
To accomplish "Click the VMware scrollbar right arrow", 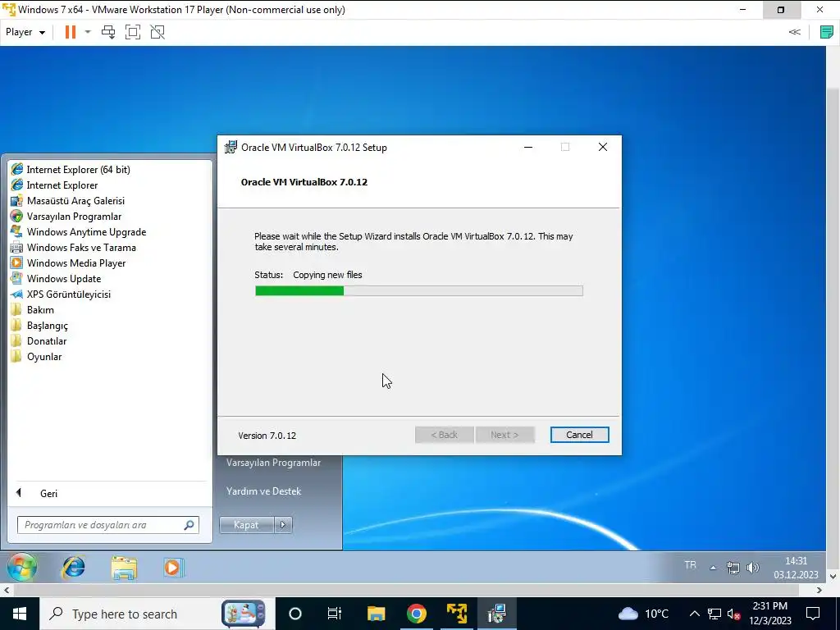I will click(x=819, y=590).
